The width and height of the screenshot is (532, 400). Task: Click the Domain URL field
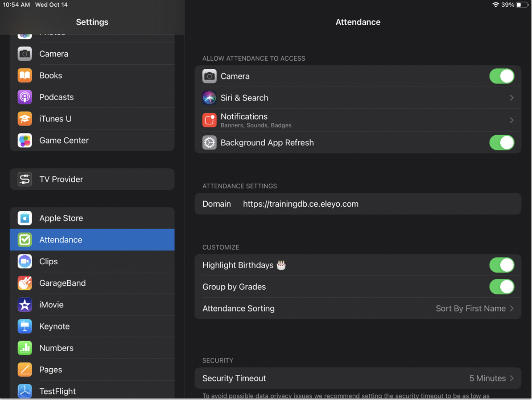(x=301, y=204)
